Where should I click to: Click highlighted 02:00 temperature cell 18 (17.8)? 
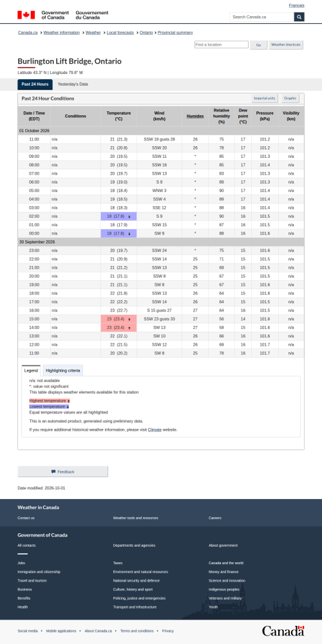[x=118, y=216]
